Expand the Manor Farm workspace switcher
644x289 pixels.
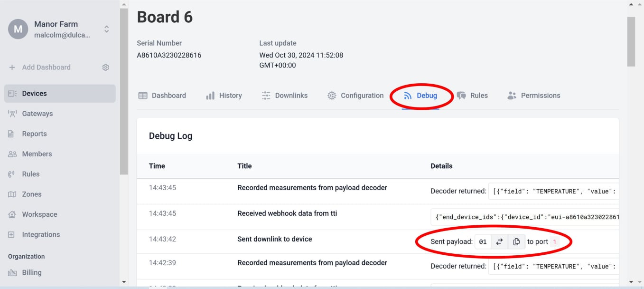point(107,29)
